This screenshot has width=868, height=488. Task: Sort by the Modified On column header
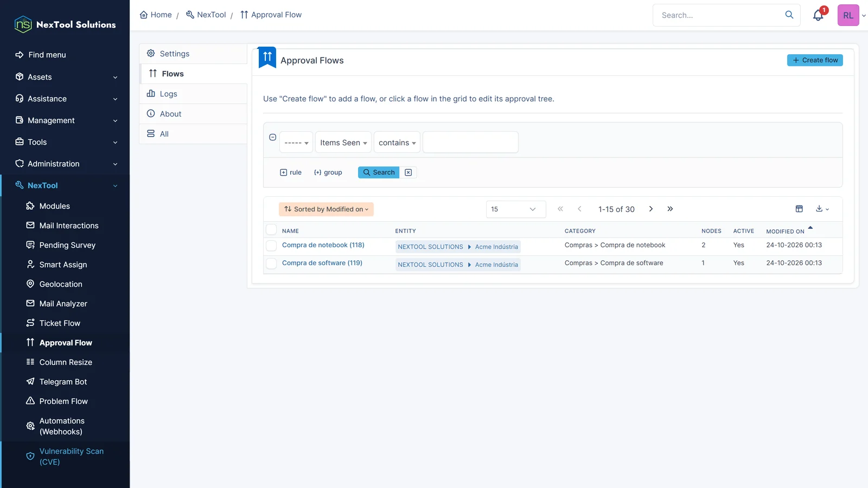785,231
